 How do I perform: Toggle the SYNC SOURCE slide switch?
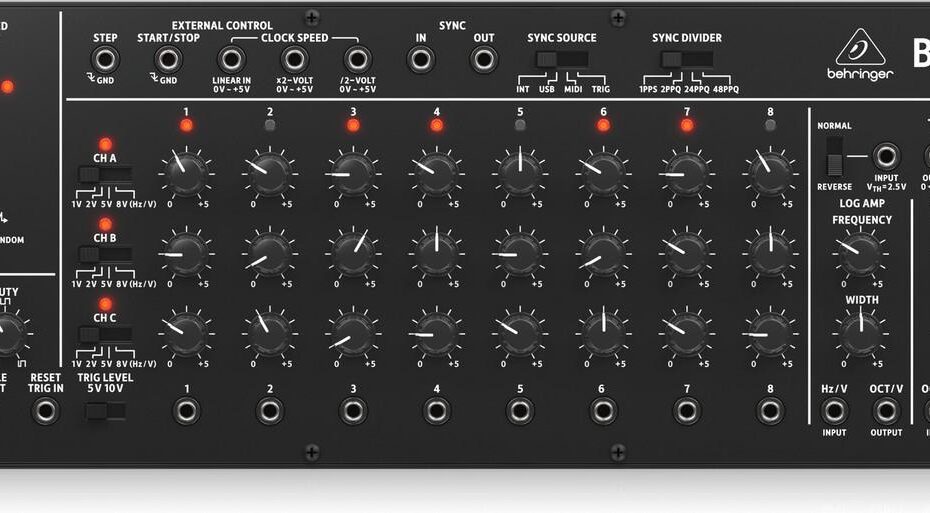click(562, 59)
